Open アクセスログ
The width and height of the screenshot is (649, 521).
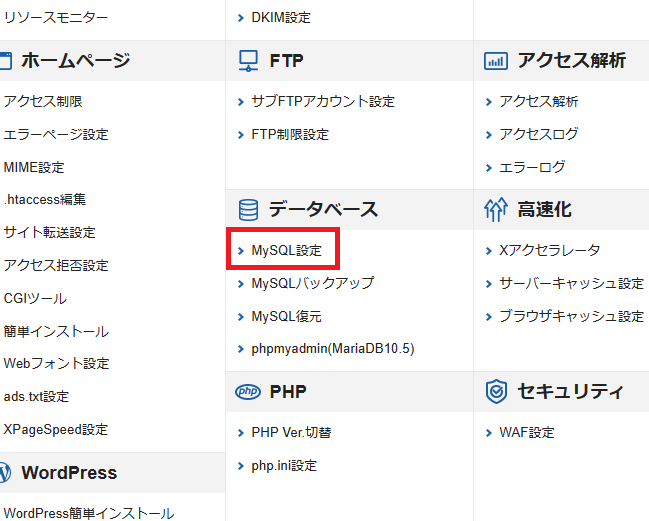(x=538, y=134)
